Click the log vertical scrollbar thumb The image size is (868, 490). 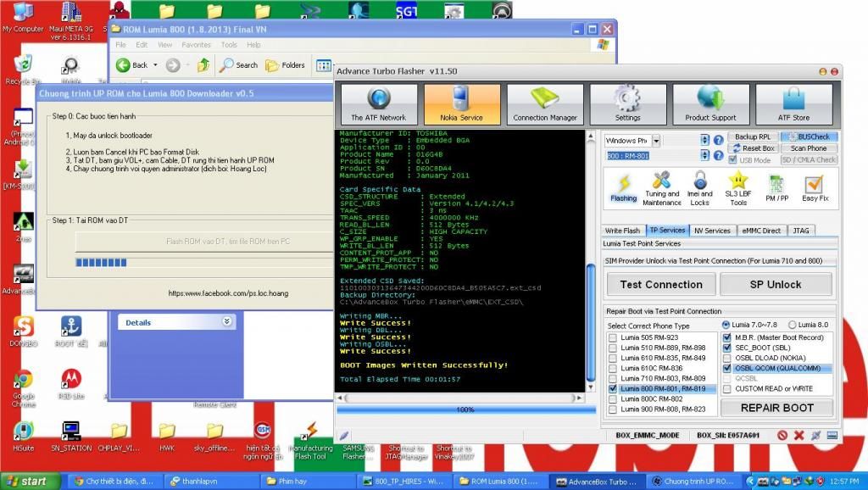pos(591,322)
